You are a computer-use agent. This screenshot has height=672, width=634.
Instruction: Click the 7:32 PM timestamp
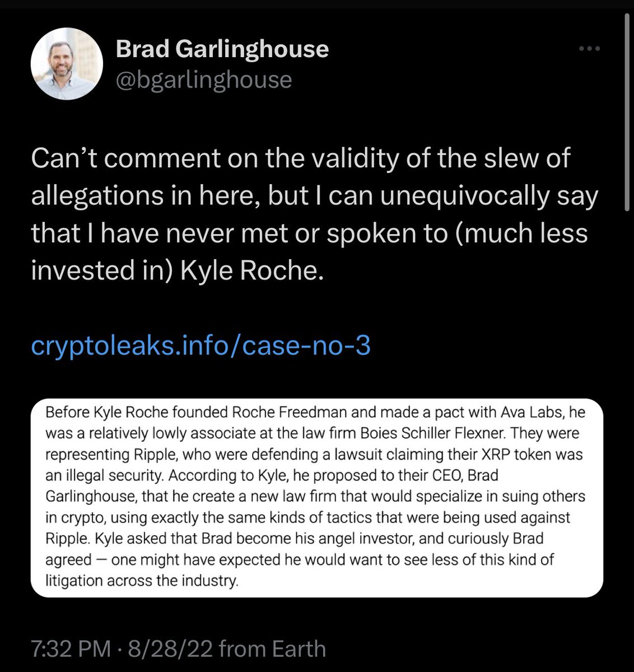[71, 649]
